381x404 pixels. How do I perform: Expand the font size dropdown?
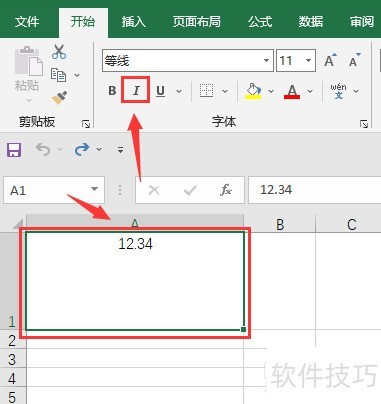[309, 61]
